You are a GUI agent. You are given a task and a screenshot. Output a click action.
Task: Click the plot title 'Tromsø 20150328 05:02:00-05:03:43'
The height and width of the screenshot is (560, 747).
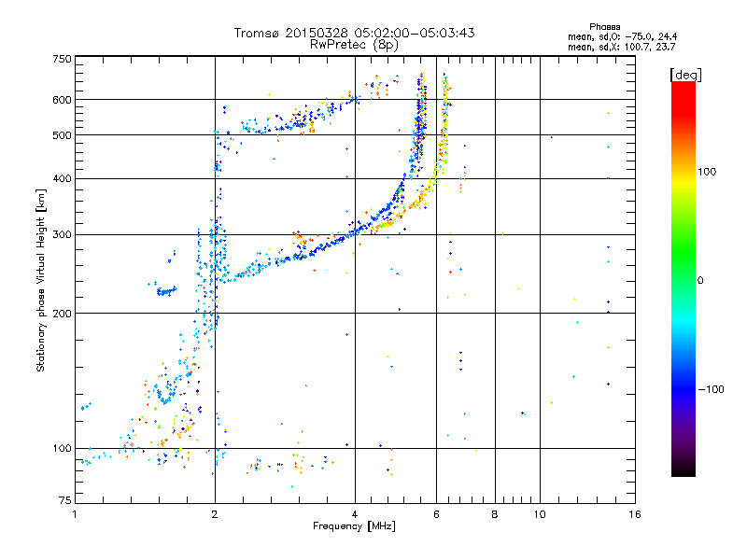[x=355, y=33]
